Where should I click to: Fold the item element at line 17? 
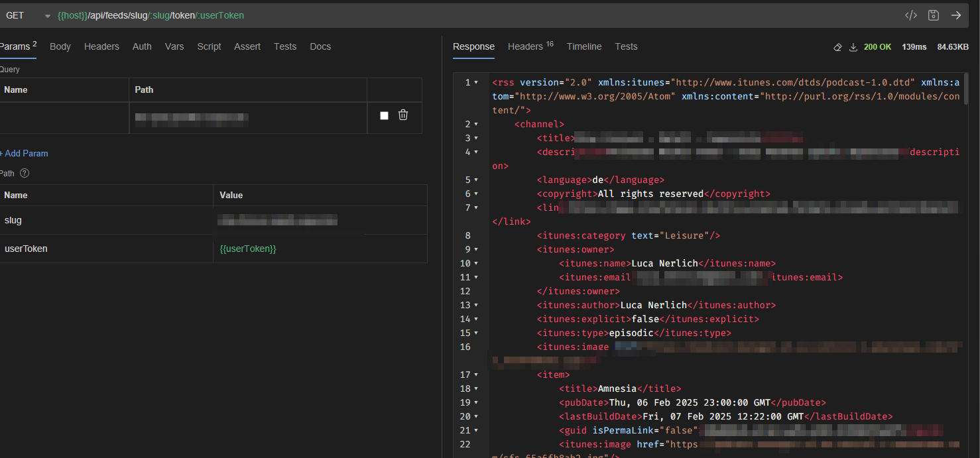[476, 374]
